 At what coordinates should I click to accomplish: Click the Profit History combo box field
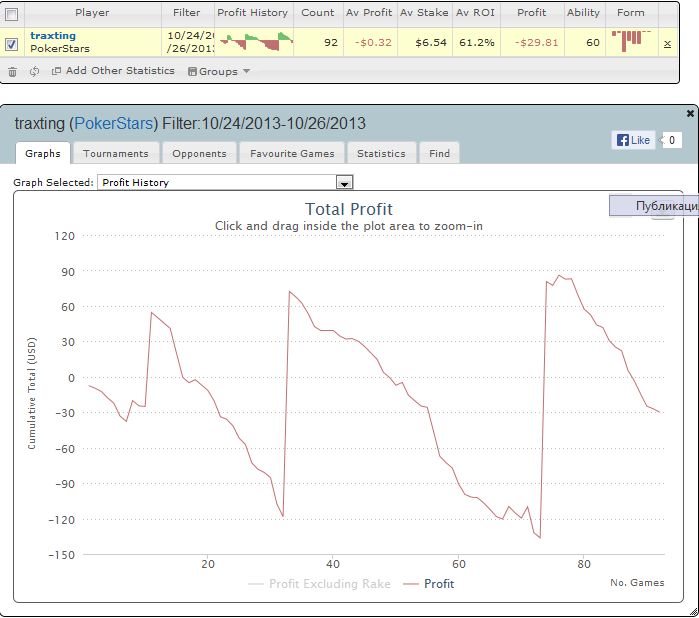pyautogui.click(x=225, y=182)
